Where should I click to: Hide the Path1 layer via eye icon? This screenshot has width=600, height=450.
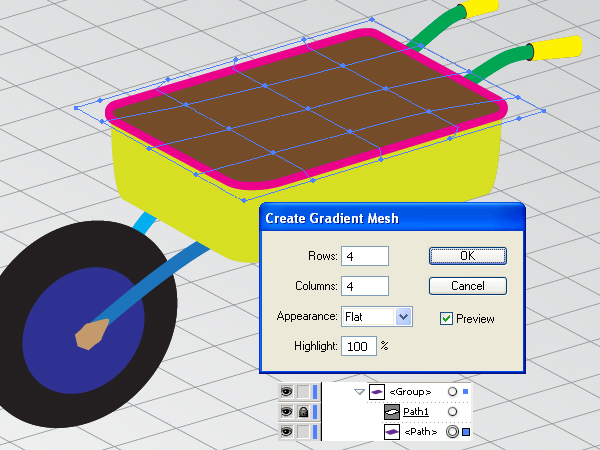click(x=287, y=412)
